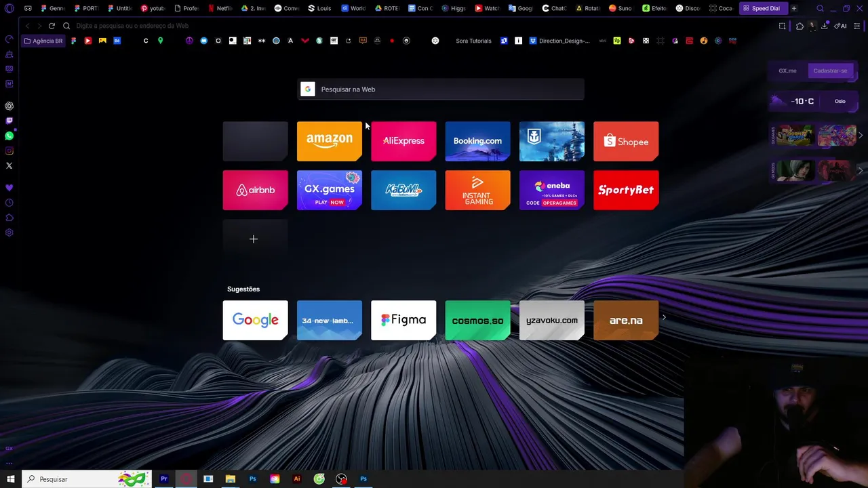The width and height of the screenshot is (868, 488).
Task: Open the AliExpress speed dial tile
Action: click(403, 141)
